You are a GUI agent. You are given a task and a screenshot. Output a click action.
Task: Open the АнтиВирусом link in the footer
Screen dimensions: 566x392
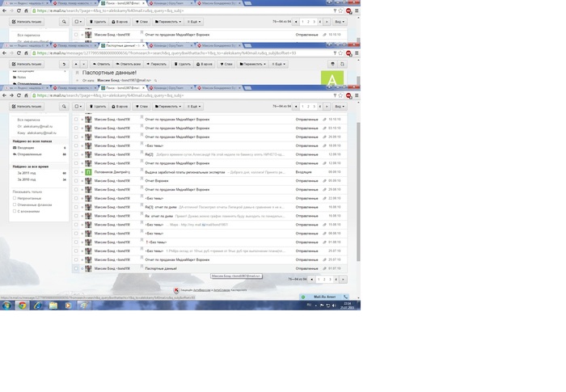point(202,290)
